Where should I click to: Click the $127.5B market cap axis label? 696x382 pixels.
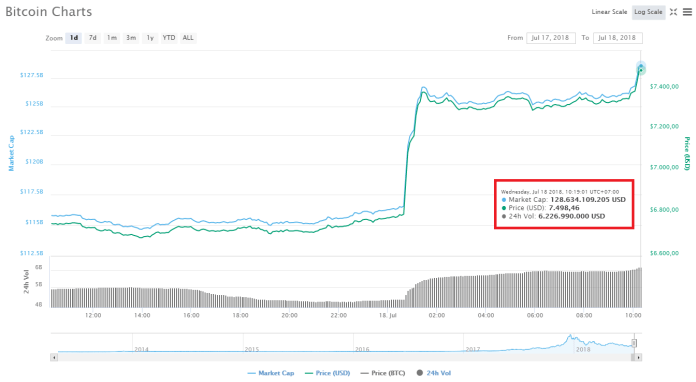32,75
